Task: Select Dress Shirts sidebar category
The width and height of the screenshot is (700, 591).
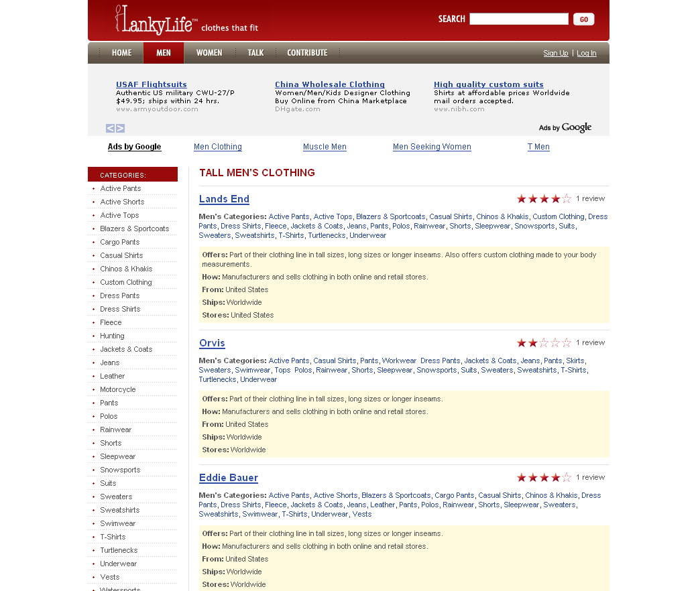Action: (120, 309)
